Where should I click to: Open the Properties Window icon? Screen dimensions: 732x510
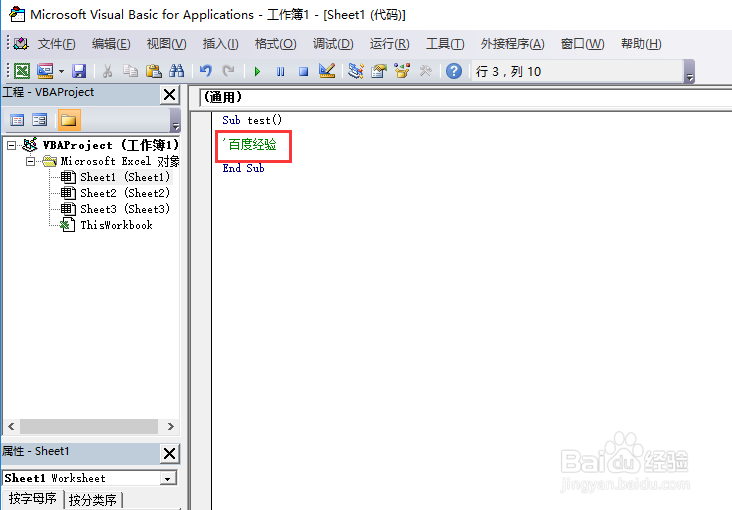pos(379,71)
